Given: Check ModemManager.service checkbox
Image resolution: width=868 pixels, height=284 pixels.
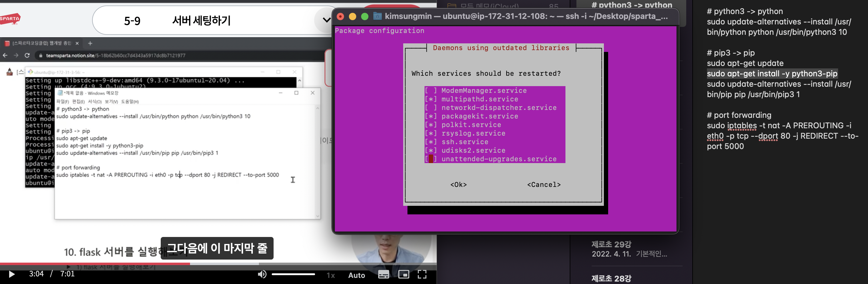Looking at the screenshot, I should 431,90.
